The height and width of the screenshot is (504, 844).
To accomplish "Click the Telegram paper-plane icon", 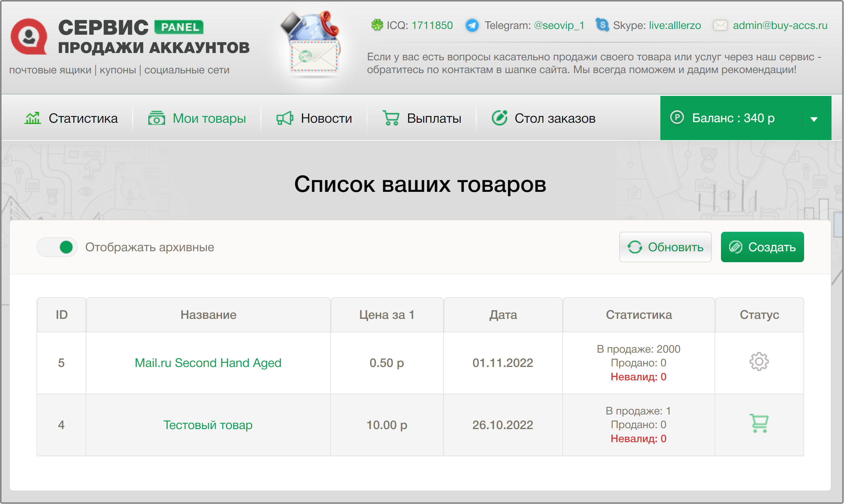I will click(x=472, y=25).
